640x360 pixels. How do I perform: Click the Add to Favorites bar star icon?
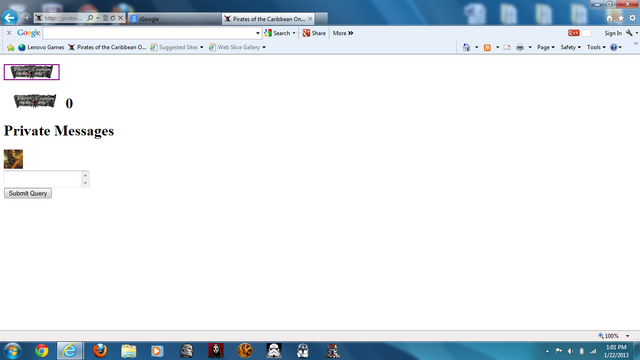tap(11, 47)
